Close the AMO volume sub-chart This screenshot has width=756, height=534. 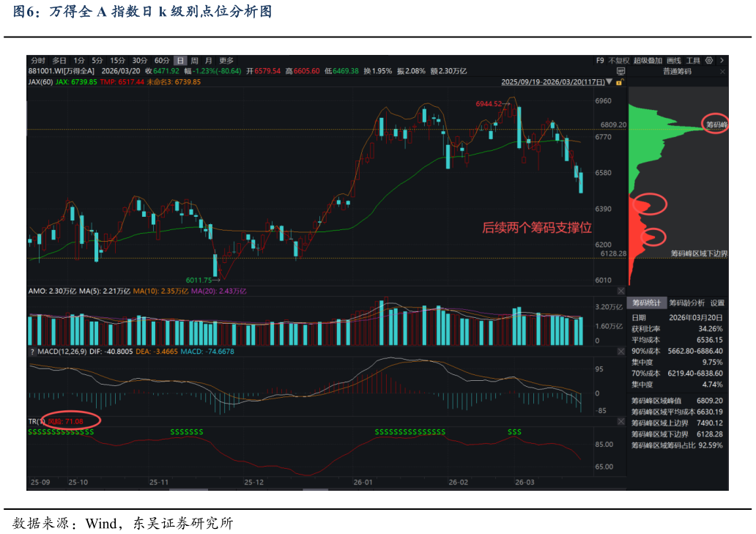point(621,292)
